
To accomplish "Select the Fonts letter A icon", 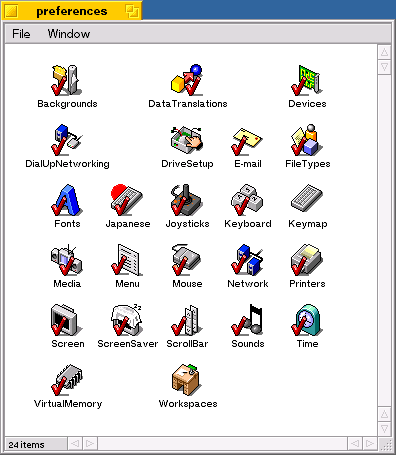I will pyautogui.click(x=67, y=200).
